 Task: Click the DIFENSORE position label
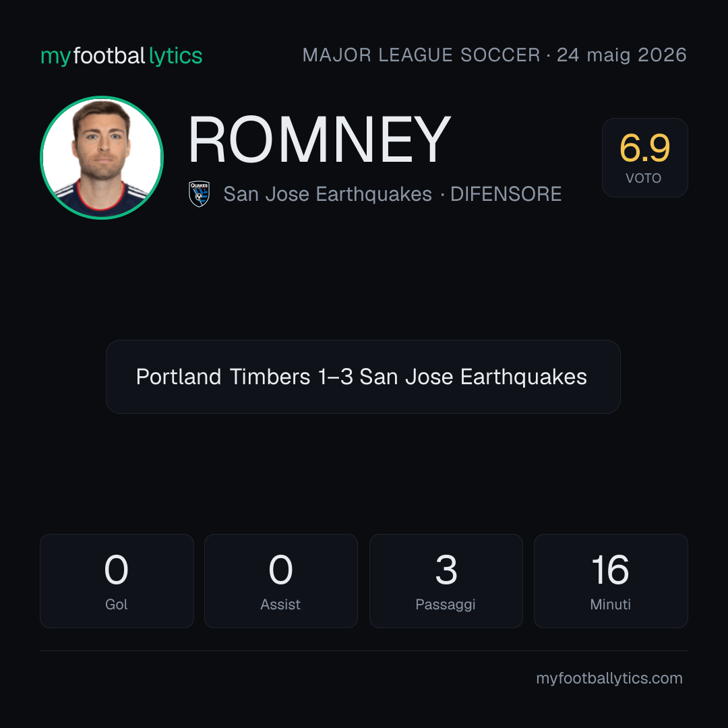506,194
